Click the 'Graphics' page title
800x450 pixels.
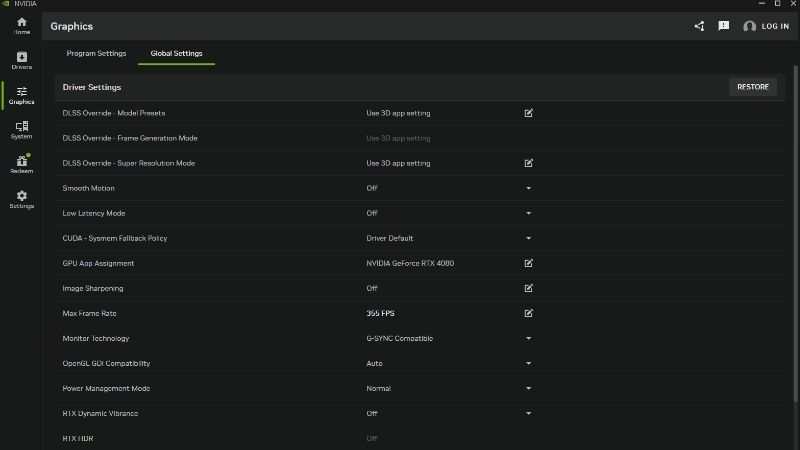pyautogui.click(x=71, y=27)
